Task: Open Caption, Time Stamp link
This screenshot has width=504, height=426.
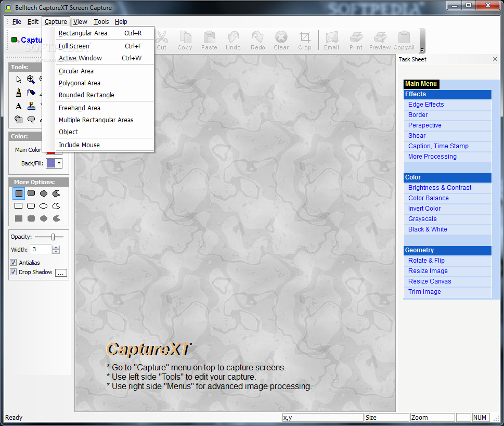Action: 438,146
